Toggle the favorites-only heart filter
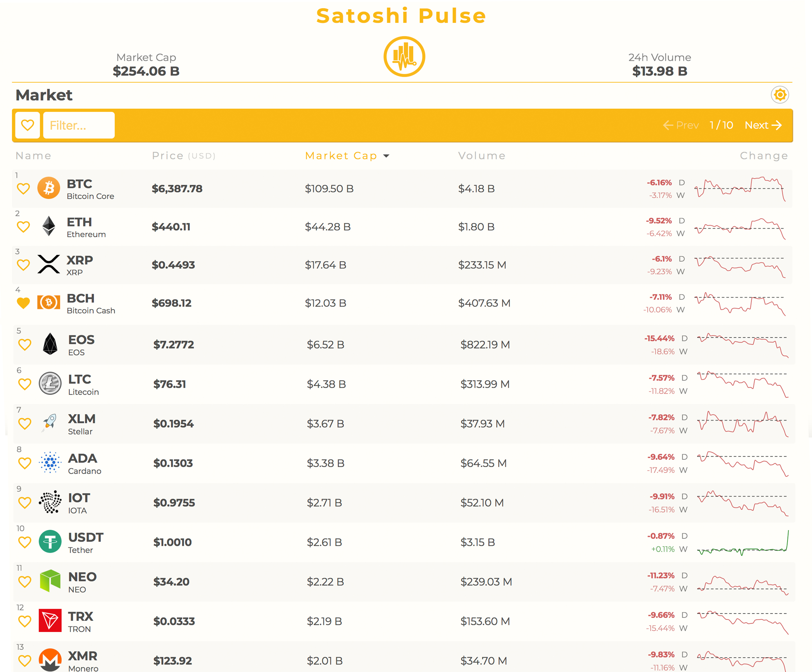Image resolution: width=812 pixels, height=672 pixels. 27,125
